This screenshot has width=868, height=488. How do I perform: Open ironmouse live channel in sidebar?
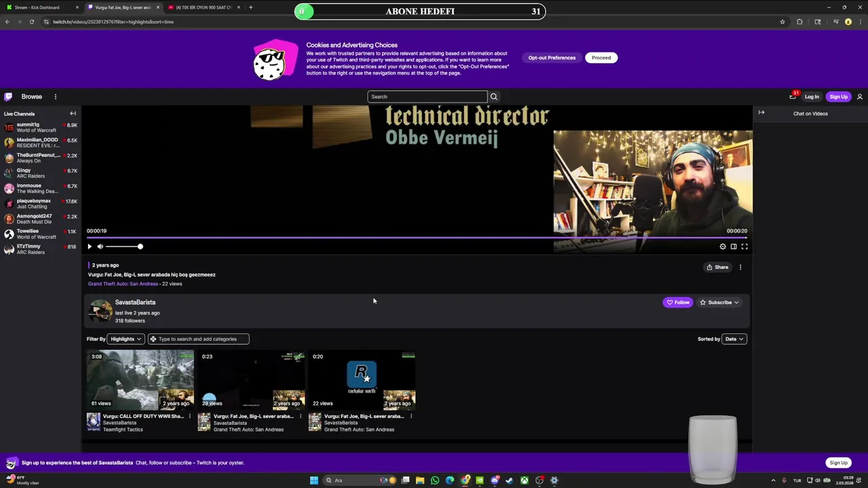coord(41,188)
